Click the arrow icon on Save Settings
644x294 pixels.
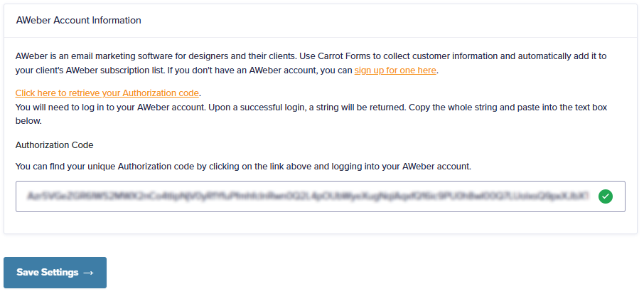point(88,273)
